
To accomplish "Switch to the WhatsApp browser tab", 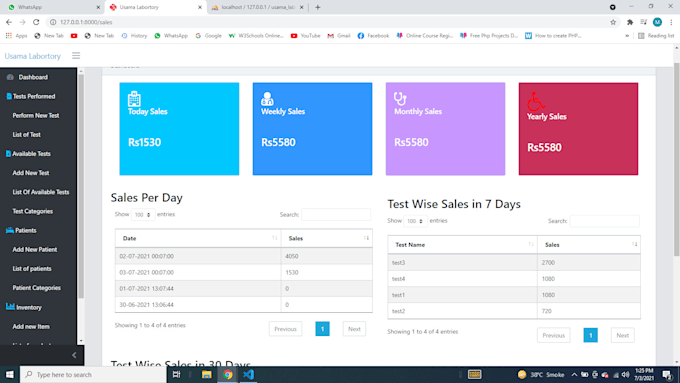I will tap(52, 7).
